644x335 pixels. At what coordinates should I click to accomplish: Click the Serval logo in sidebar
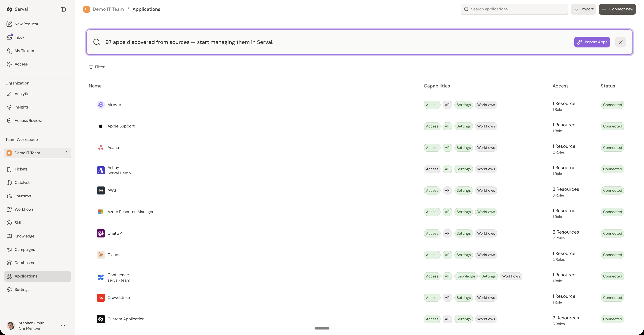pyautogui.click(x=10, y=9)
